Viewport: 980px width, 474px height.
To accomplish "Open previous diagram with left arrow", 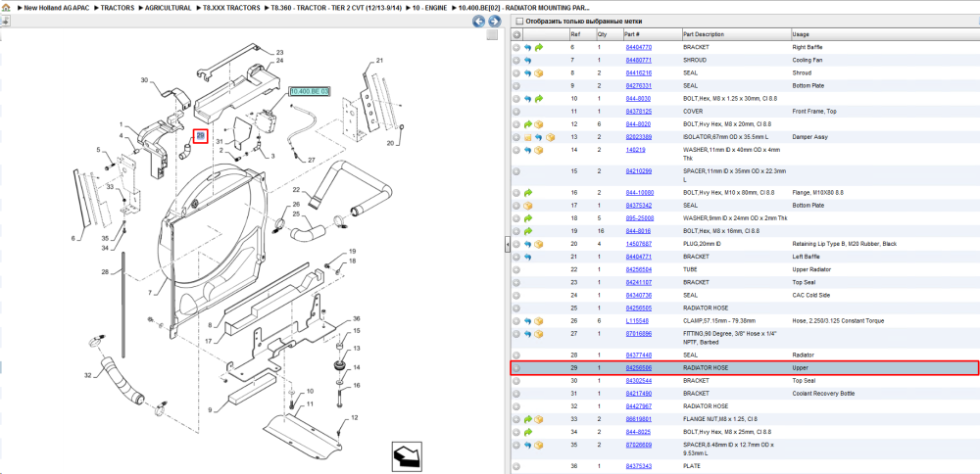I will pyautogui.click(x=479, y=22).
